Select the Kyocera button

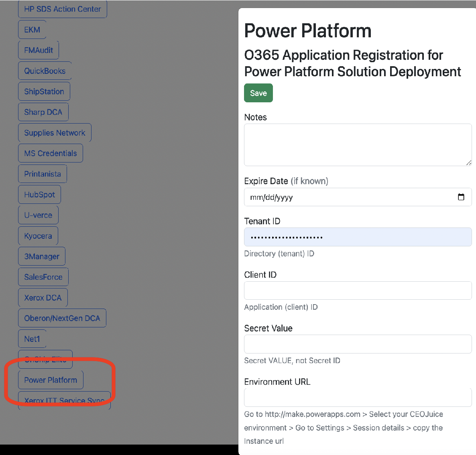(38, 236)
